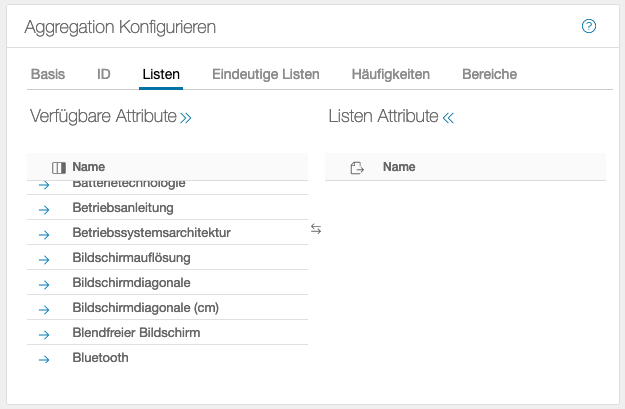Sort Listen Attribute by Name header
Viewport: 625px width, 409px height.
399,168
